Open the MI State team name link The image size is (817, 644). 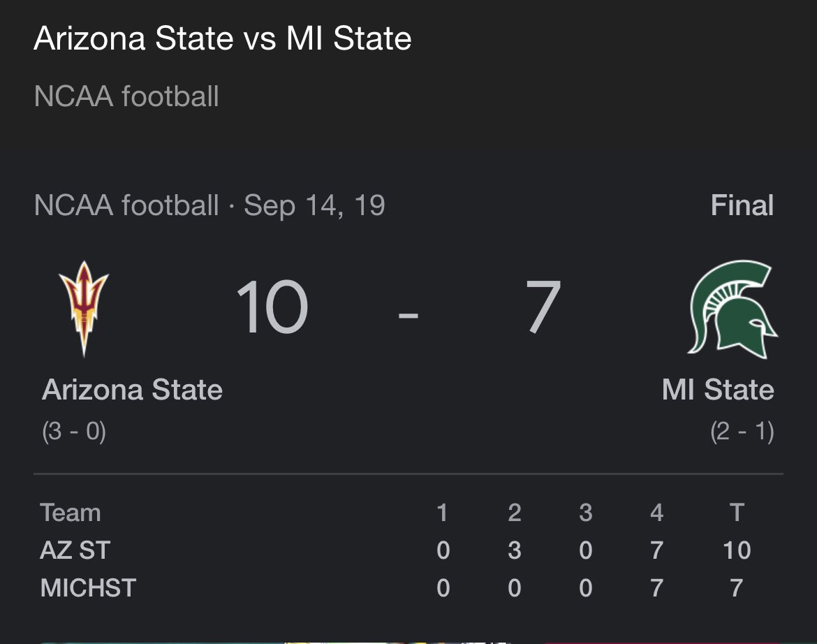(717, 390)
